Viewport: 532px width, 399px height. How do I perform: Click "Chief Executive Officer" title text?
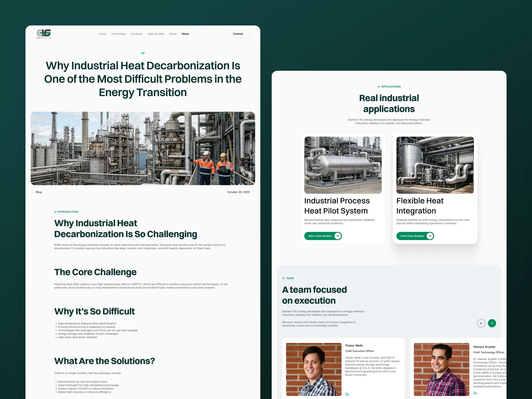(360, 351)
